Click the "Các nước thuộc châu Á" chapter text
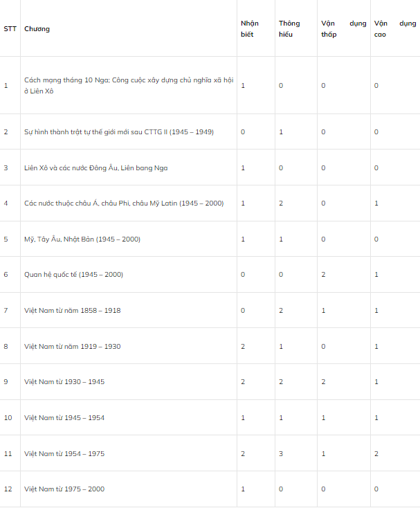The height and width of the screenshot is (508, 420). [x=124, y=203]
